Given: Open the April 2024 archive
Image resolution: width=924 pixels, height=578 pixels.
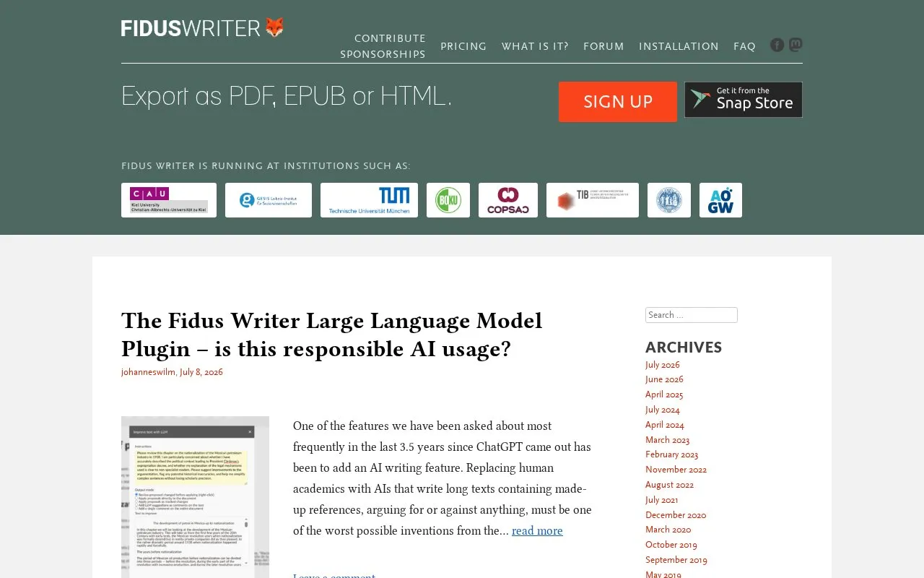Looking at the screenshot, I should point(665,425).
